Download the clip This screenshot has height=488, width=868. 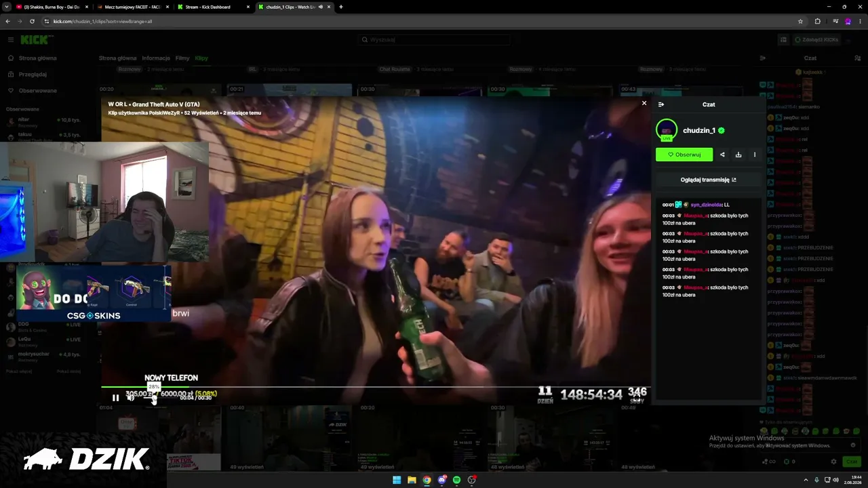(x=738, y=155)
